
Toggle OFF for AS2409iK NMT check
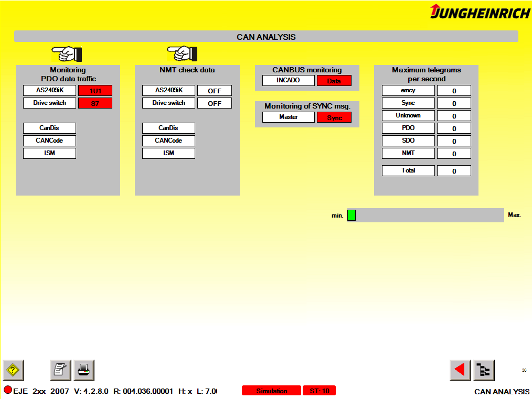215,91
